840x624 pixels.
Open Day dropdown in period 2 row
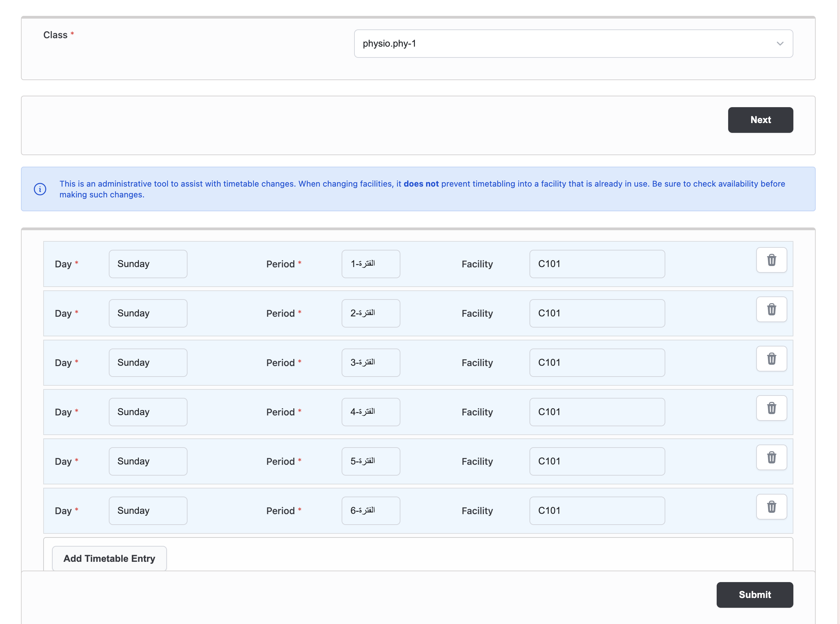click(x=148, y=313)
